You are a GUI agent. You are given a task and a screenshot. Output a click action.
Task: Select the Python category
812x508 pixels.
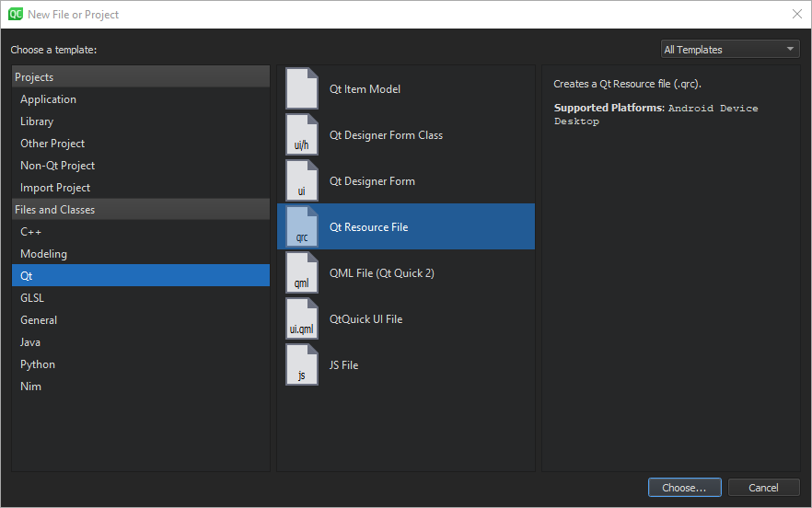(141, 364)
